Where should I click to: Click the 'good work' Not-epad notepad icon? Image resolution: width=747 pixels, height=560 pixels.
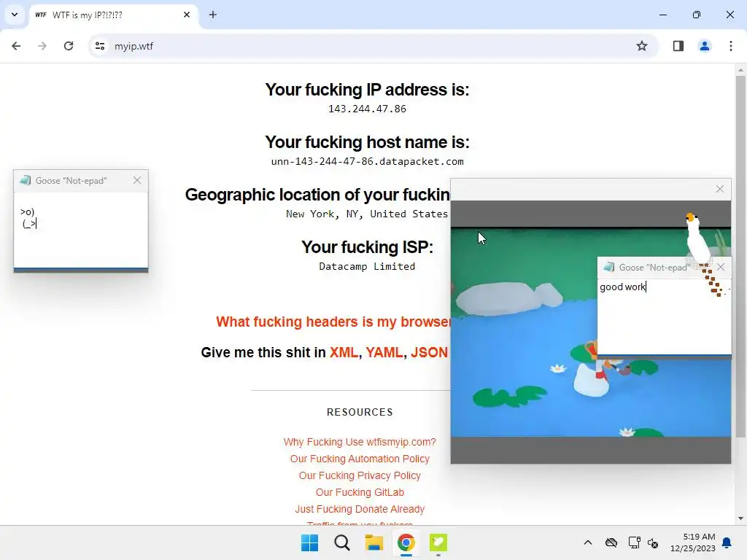(x=609, y=267)
